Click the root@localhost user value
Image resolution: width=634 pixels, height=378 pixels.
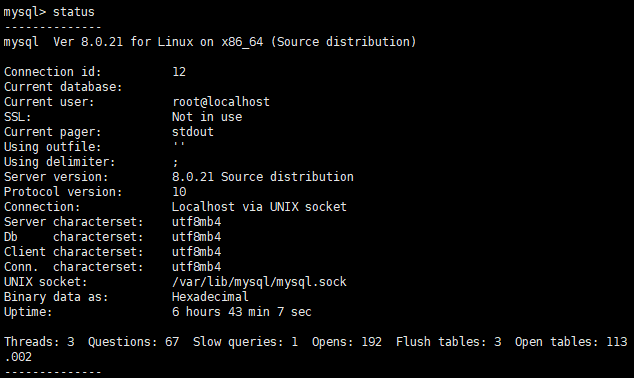(x=221, y=102)
